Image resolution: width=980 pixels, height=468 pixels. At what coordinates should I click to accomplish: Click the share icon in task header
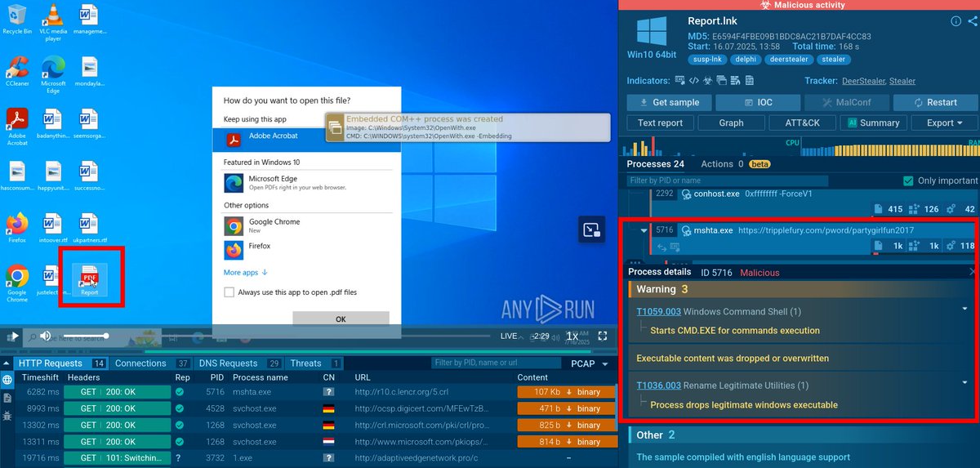tap(971, 23)
